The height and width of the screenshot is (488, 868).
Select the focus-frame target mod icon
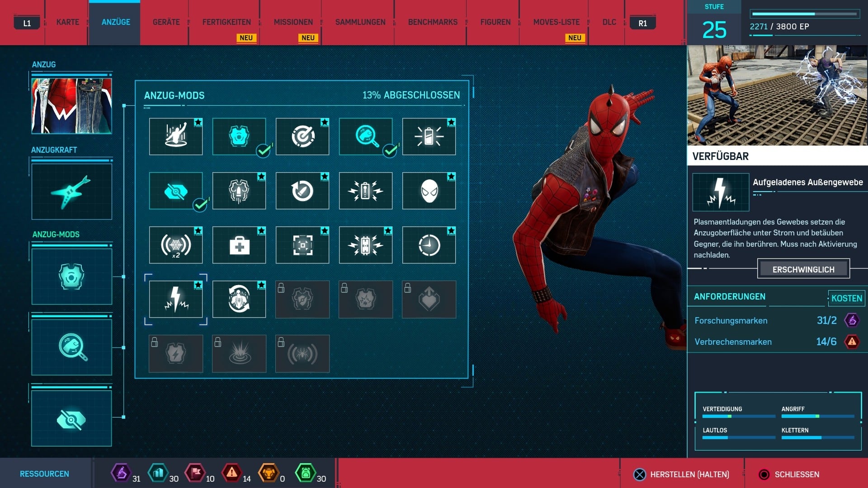302,245
